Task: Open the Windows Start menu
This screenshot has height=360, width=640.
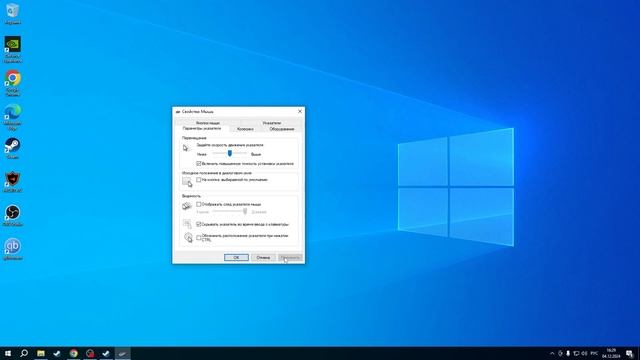Action: point(8,353)
